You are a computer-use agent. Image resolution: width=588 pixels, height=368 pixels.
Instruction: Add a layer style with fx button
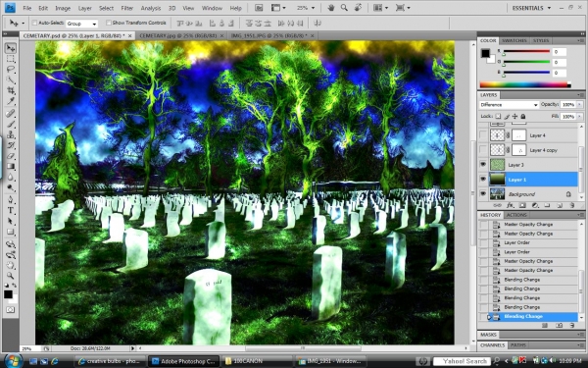(x=510, y=205)
